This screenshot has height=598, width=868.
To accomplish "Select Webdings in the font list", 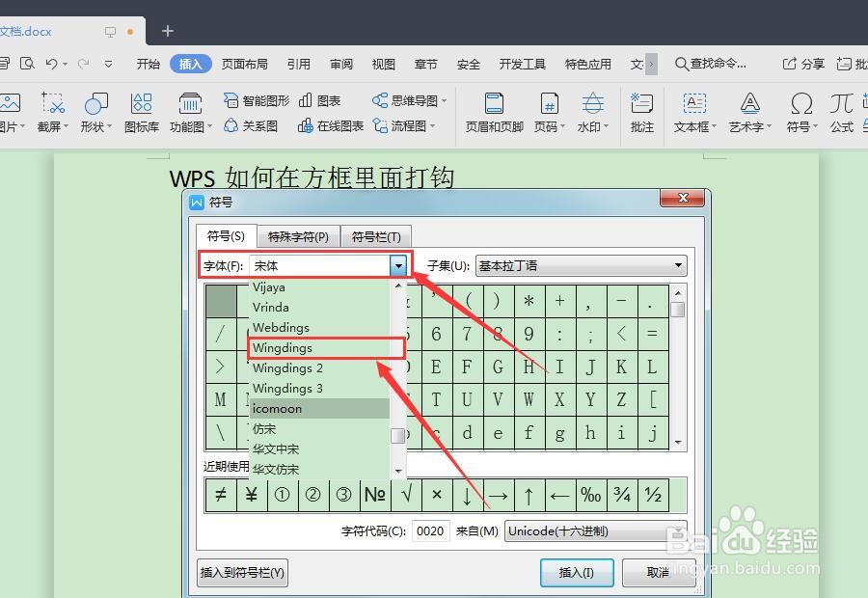I will 320,327.
